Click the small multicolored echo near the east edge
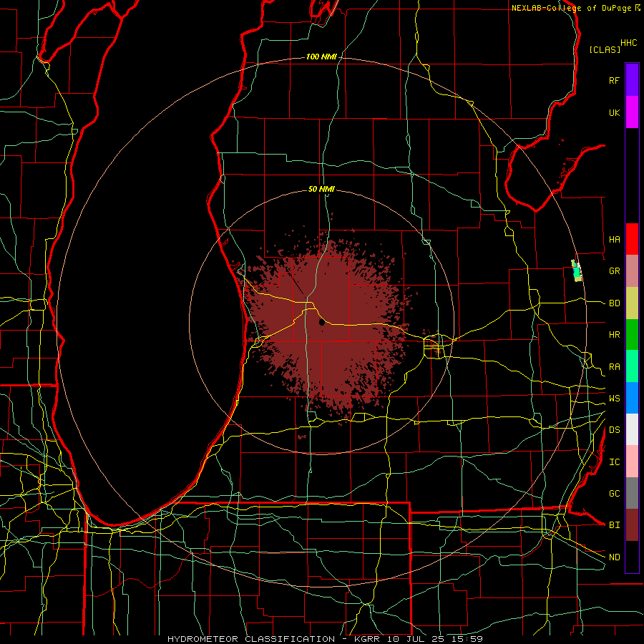The image size is (644, 644). [577, 270]
